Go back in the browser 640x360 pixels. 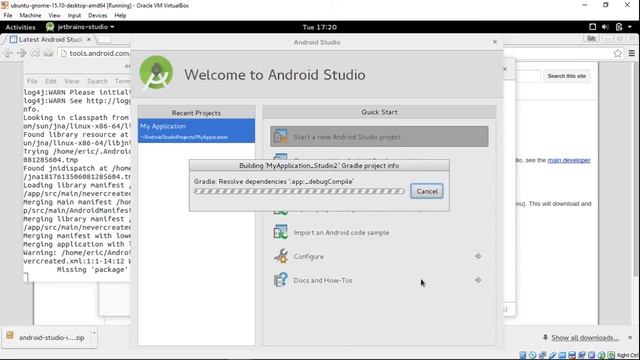[8, 53]
